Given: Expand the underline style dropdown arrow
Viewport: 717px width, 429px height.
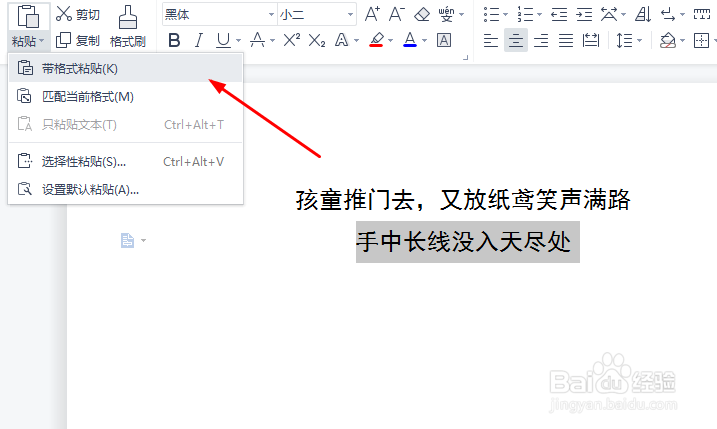Looking at the screenshot, I should [238, 41].
